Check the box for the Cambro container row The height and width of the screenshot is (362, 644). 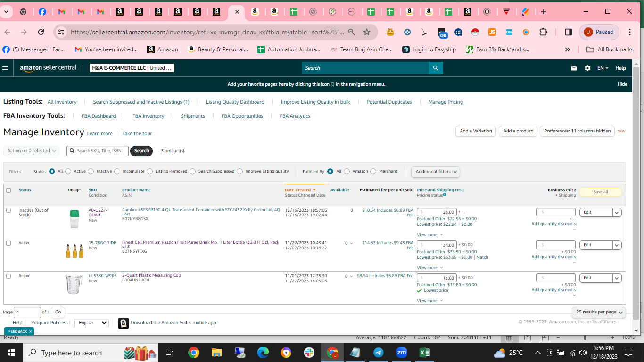pos(8,210)
